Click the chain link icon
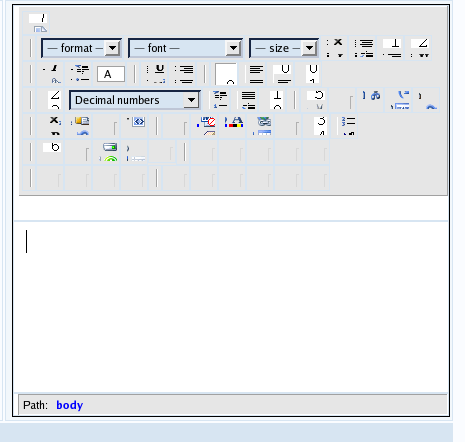The height and width of the screenshot is (442, 465). click(264, 121)
